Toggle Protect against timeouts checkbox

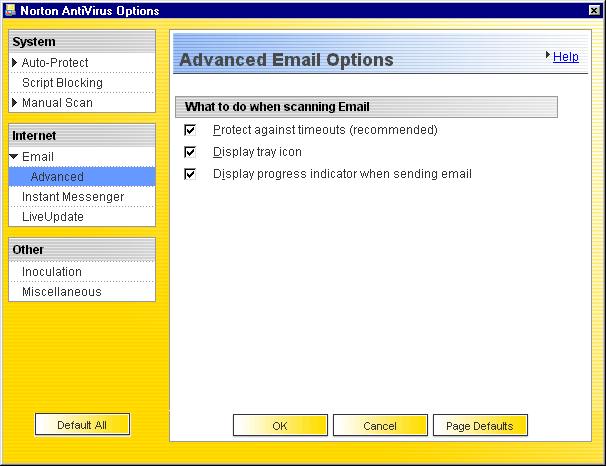[x=190, y=130]
